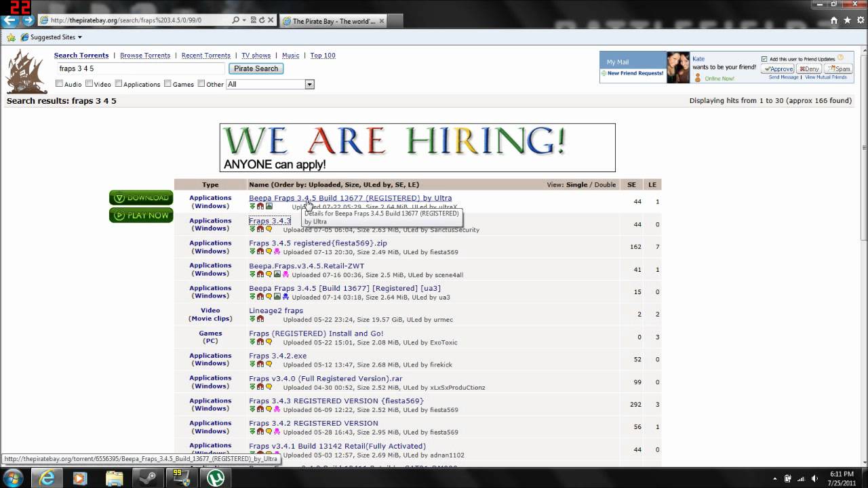Magnet link icon for Fraps 3.4.5 registered{fiesta569}.zip
The image size is (868, 488).
pos(260,251)
